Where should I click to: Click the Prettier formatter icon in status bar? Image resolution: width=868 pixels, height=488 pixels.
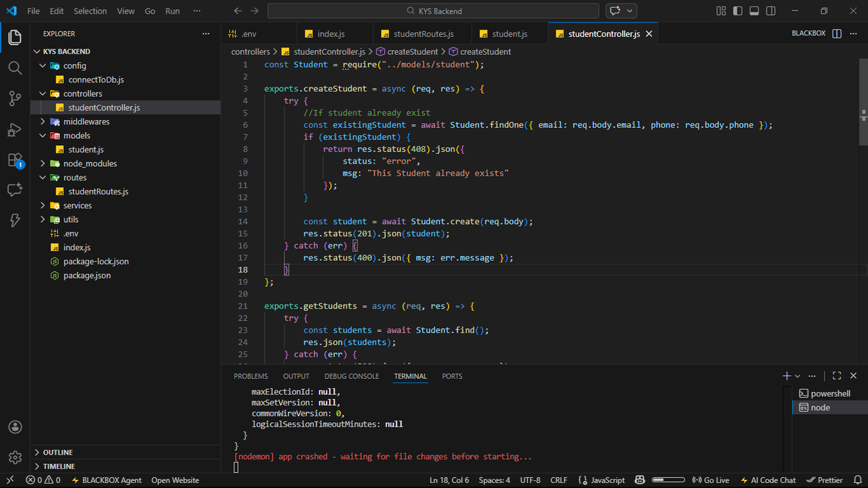[824, 479]
